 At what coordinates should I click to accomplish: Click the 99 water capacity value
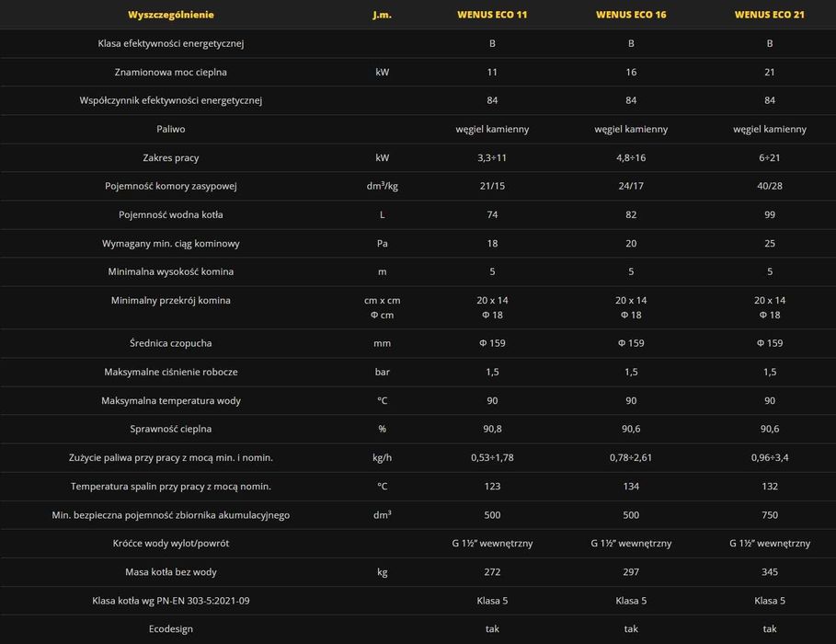(770, 214)
